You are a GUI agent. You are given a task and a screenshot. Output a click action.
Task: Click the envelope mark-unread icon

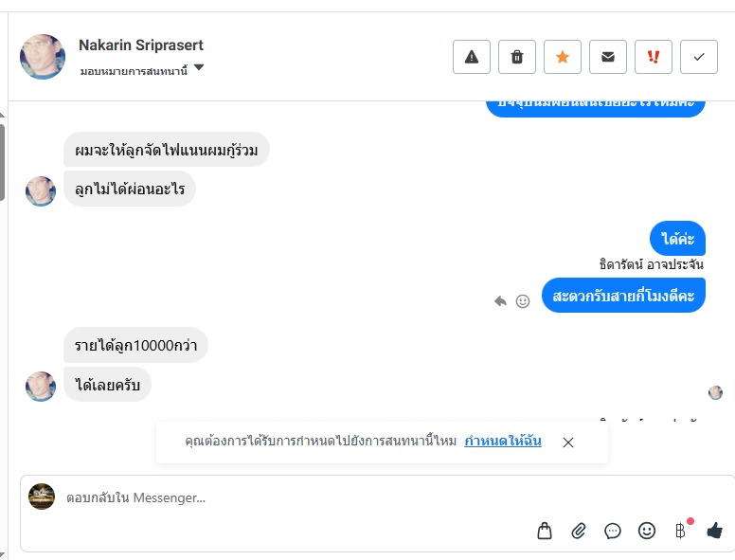click(x=608, y=57)
